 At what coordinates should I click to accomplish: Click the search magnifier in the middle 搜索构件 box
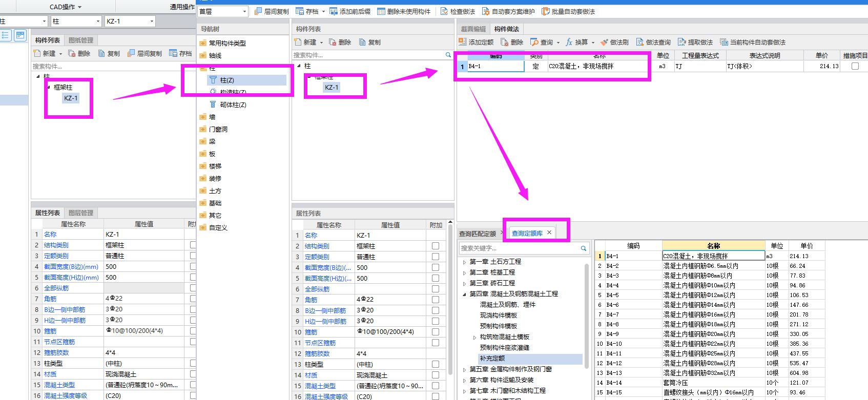click(x=448, y=55)
